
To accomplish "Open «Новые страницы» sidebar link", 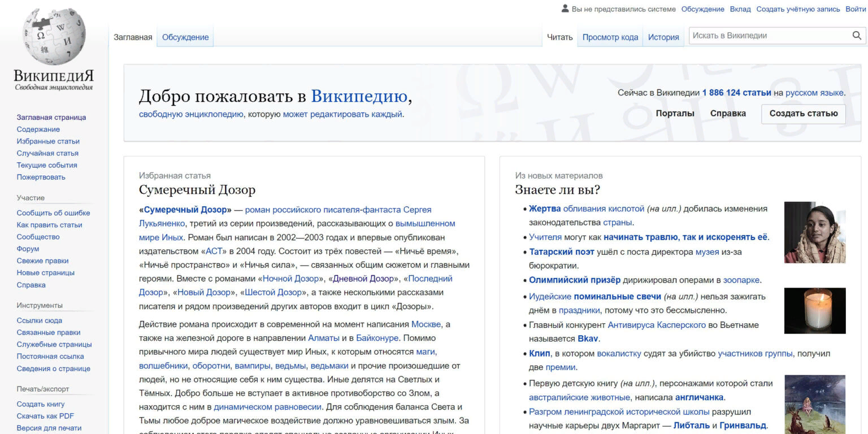I will click(x=46, y=272).
